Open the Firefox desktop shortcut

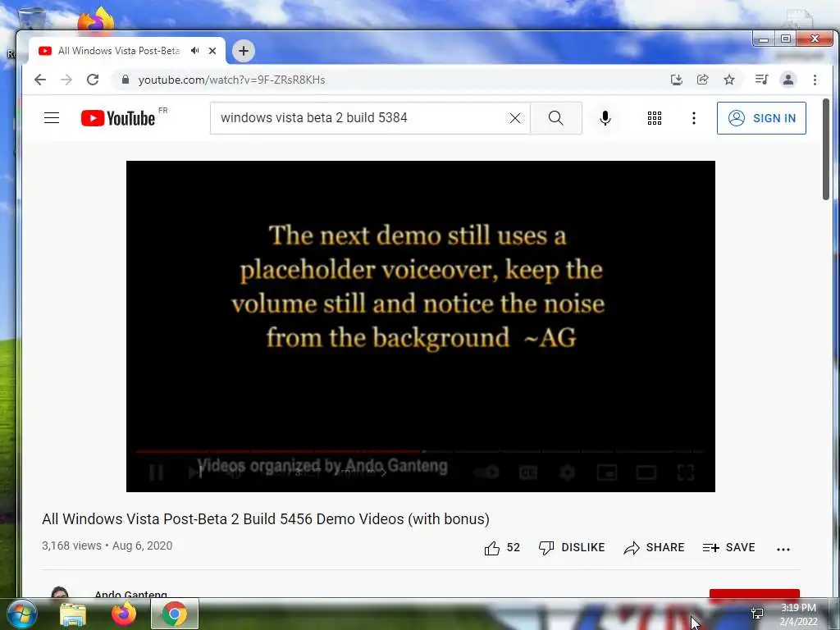pyautogui.click(x=96, y=20)
